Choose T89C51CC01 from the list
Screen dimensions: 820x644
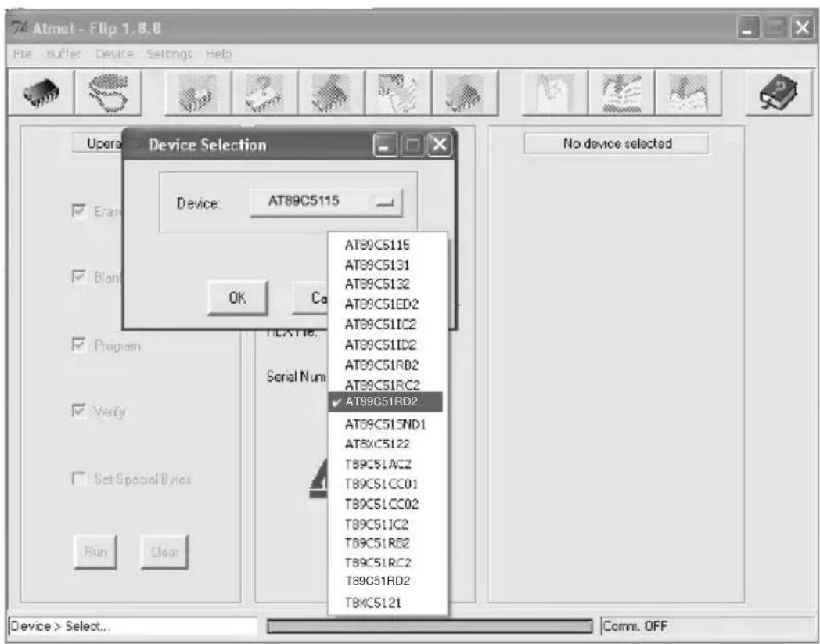tap(387, 484)
